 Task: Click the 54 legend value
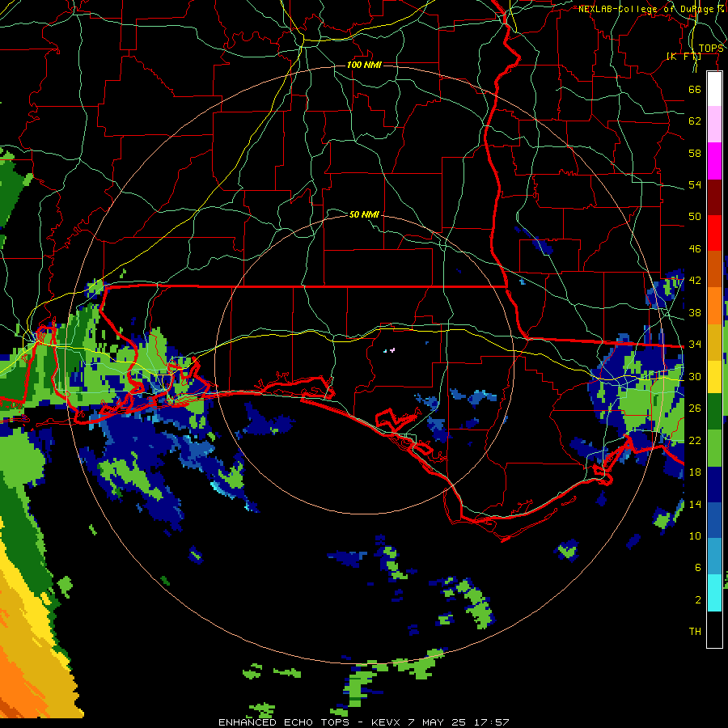tap(695, 184)
